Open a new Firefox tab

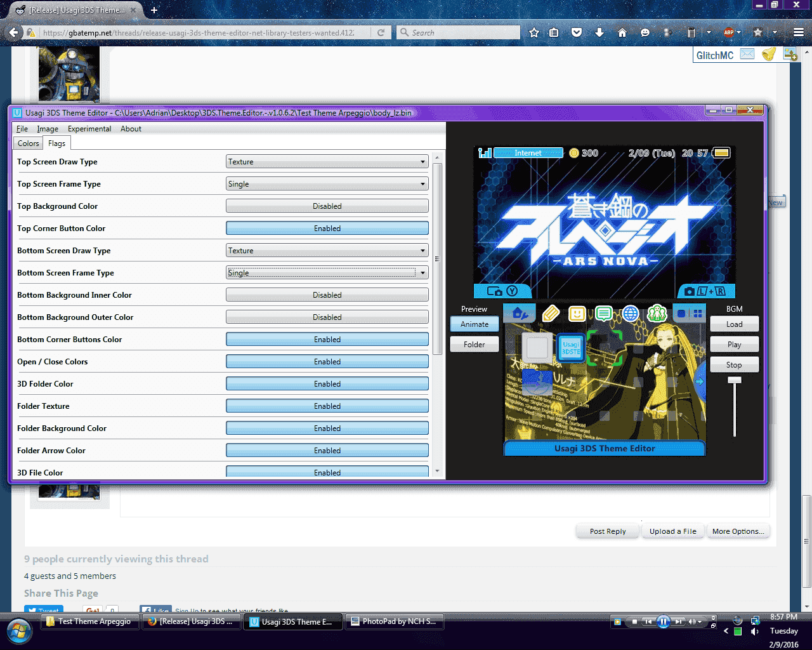tap(154, 10)
